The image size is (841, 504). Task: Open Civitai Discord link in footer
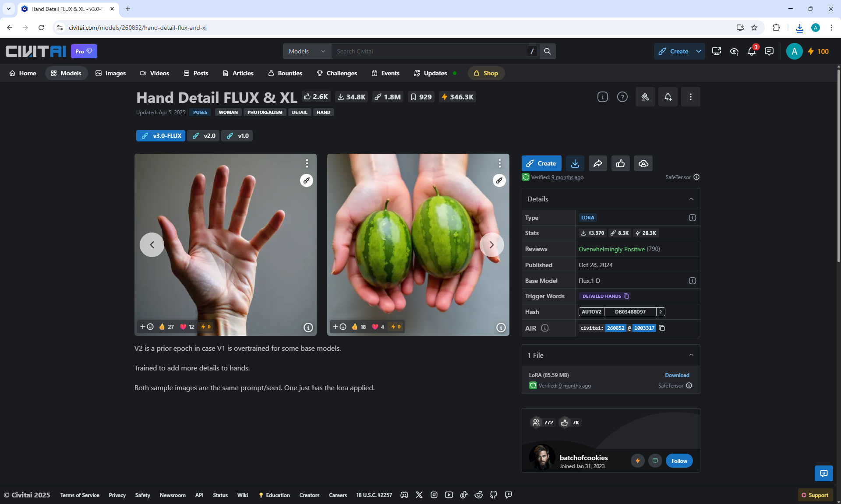(x=404, y=495)
